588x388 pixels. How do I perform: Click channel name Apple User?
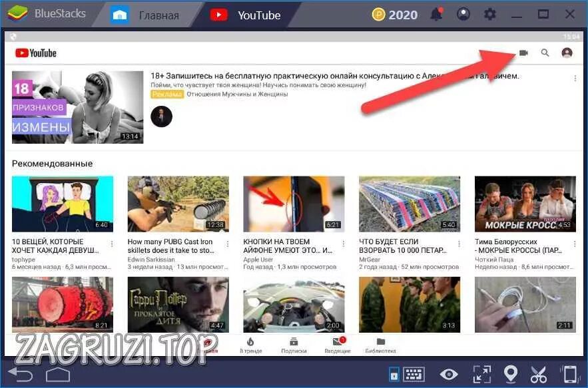point(258,260)
